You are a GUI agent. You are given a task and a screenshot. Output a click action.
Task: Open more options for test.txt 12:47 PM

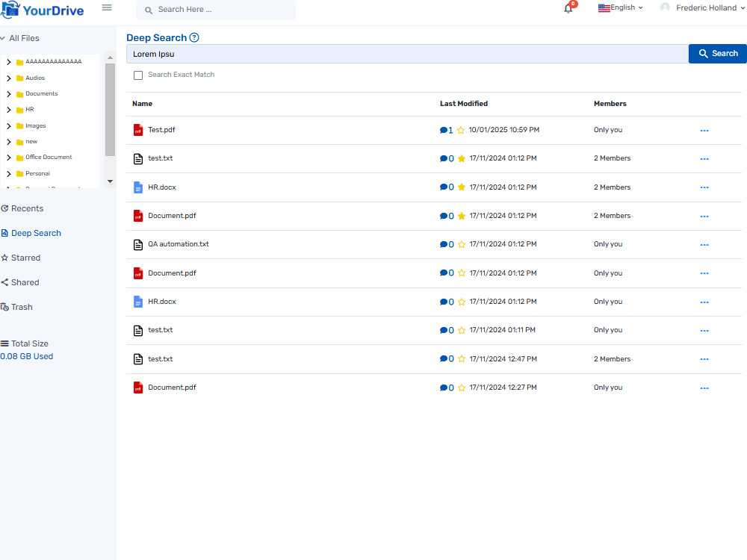click(704, 359)
